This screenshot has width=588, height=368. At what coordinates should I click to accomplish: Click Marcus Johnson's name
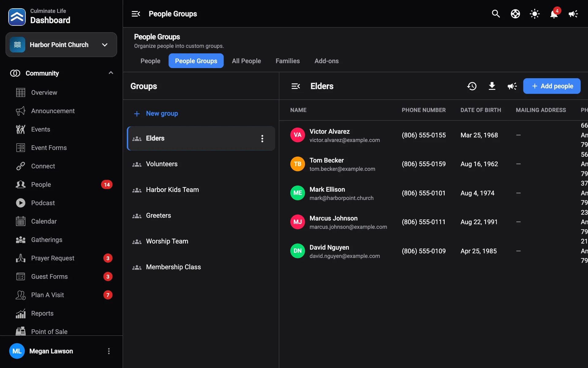[x=334, y=218]
